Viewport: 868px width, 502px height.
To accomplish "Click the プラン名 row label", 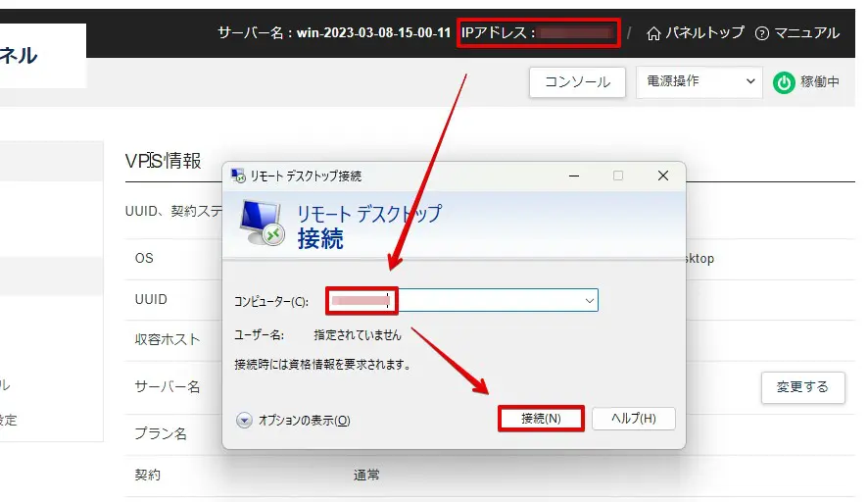I will pos(161,433).
